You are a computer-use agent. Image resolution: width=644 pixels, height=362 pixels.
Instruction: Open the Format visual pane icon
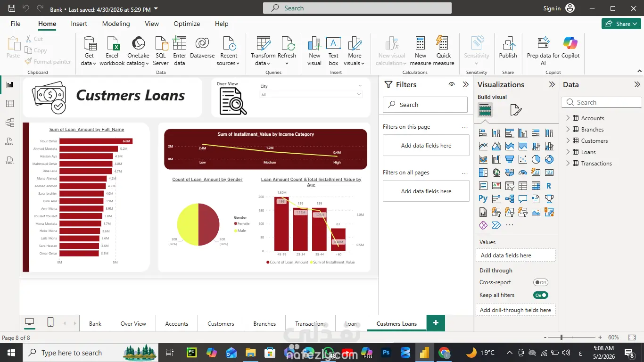[516, 110]
